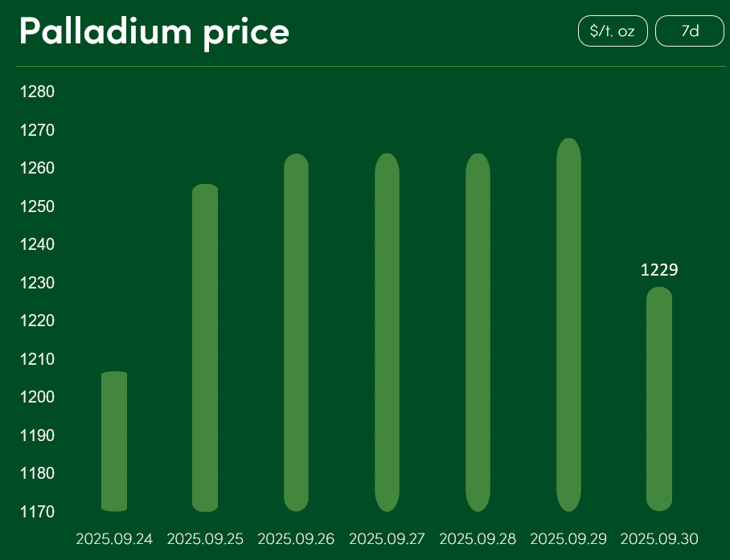Select the 2025.09.27 bar
This screenshot has width=730, height=560.
click(388, 333)
